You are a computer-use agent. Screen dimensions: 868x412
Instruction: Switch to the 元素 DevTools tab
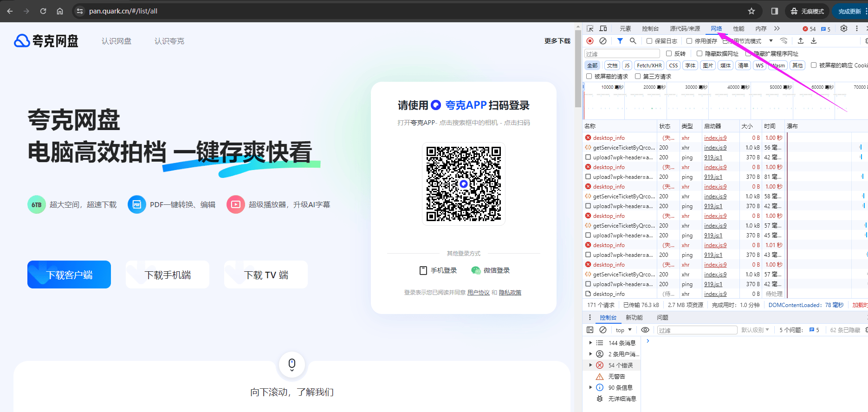point(625,29)
